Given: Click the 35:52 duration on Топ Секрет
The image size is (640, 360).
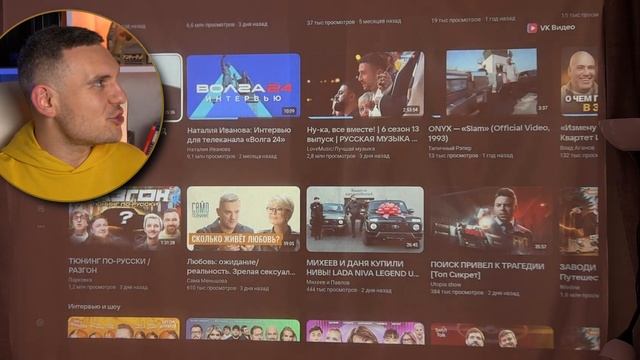Looking at the screenshot, I should [x=540, y=247].
